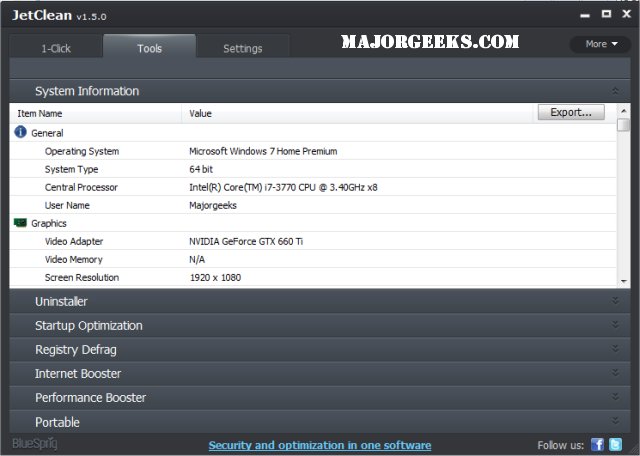The width and height of the screenshot is (640, 456).
Task: Open the Settings tab
Action: (243, 47)
